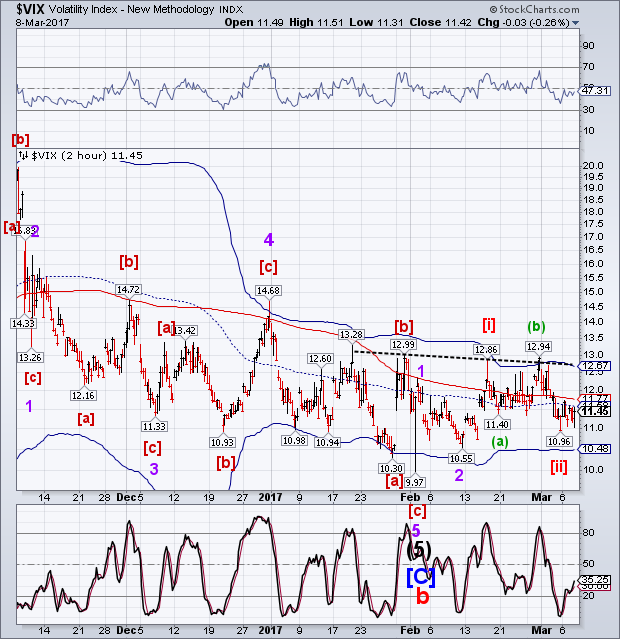
Task: Click the green (a) wave annotation
Action: click(x=500, y=442)
